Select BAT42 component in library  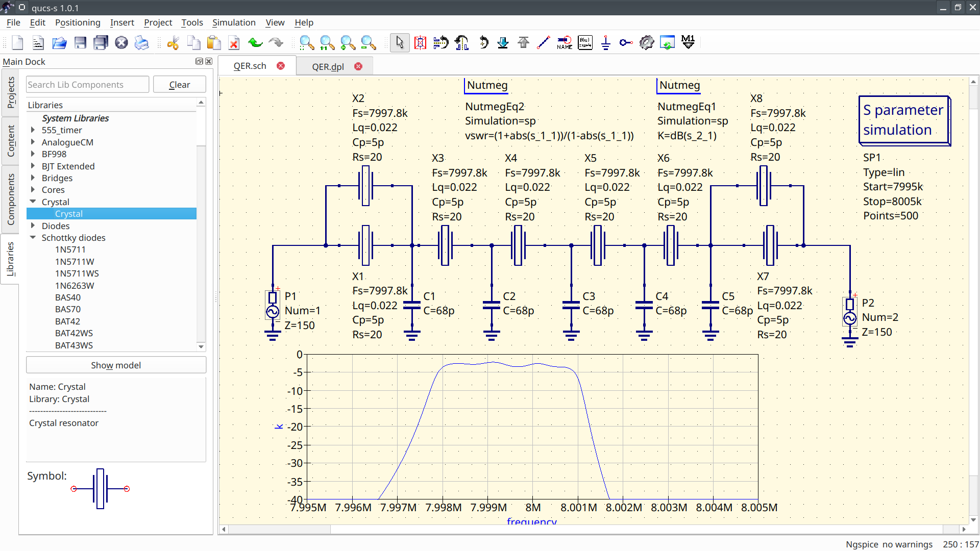click(68, 321)
